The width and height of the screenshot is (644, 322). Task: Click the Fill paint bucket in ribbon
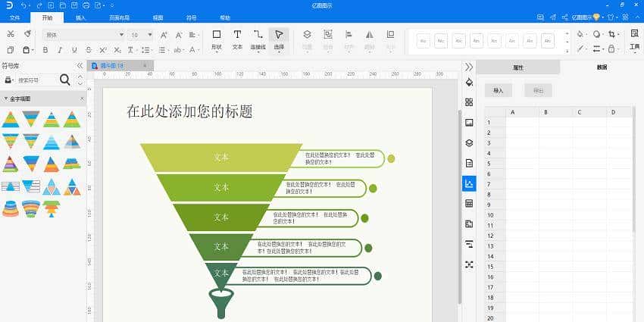[x=581, y=34]
